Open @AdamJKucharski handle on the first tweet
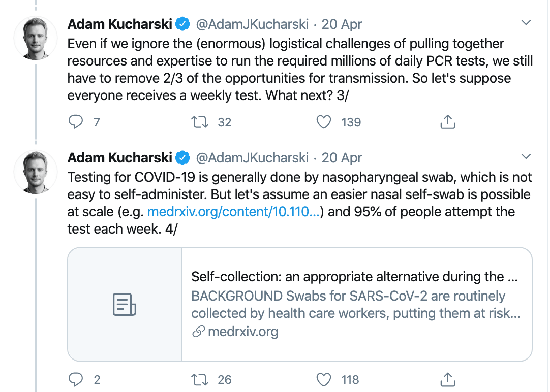The height and width of the screenshot is (392, 550). click(x=252, y=24)
